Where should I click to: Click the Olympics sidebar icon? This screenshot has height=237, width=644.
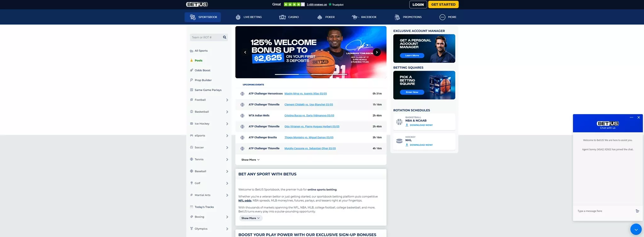191,228
